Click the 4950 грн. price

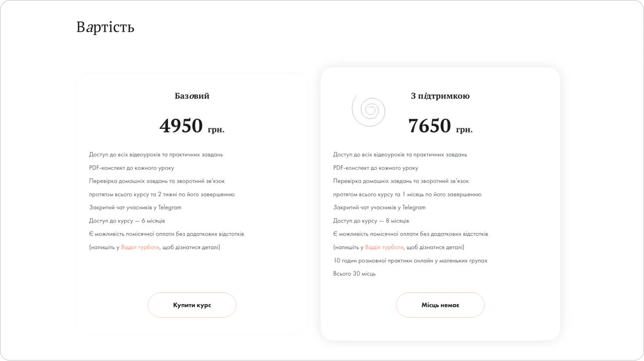192,126
